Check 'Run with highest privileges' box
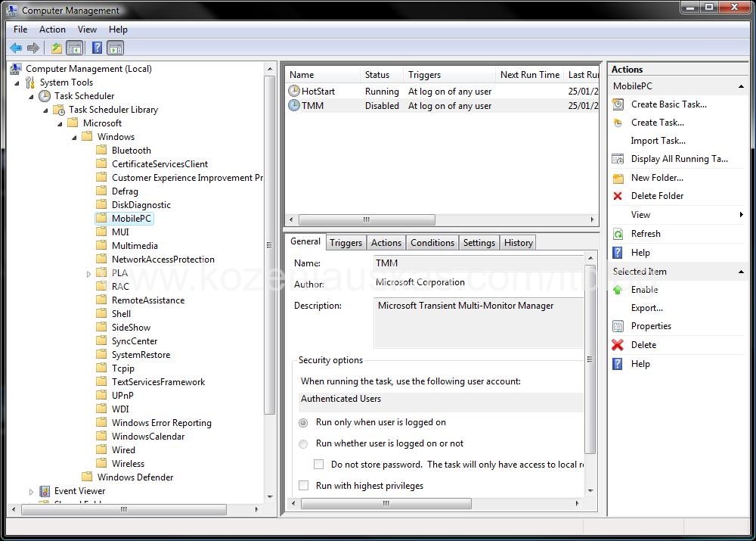Image resolution: width=756 pixels, height=541 pixels. pyautogui.click(x=304, y=486)
